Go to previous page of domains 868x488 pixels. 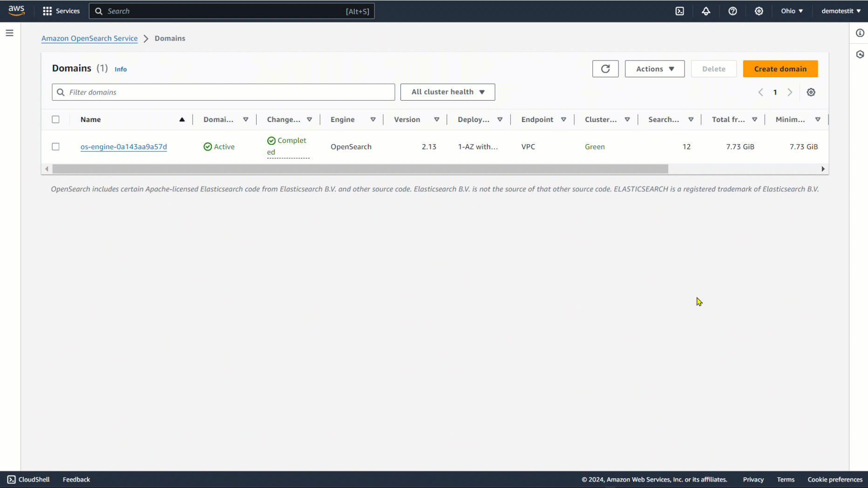760,92
